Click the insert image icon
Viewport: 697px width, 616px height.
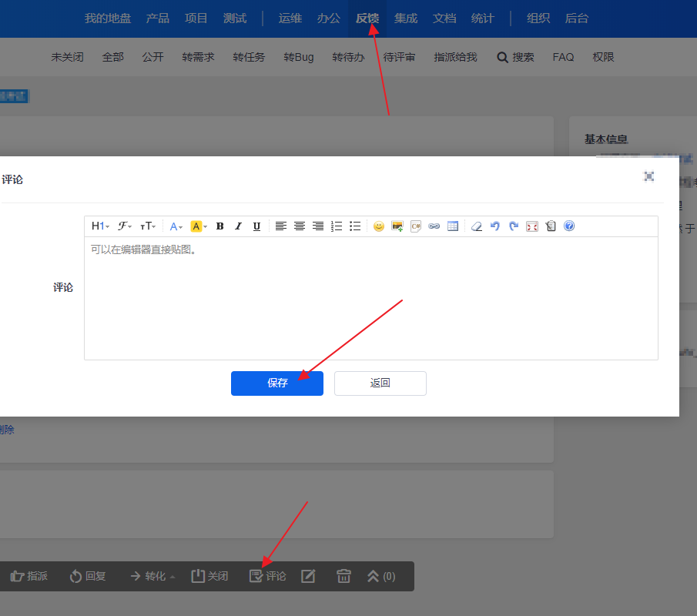[x=397, y=226]
